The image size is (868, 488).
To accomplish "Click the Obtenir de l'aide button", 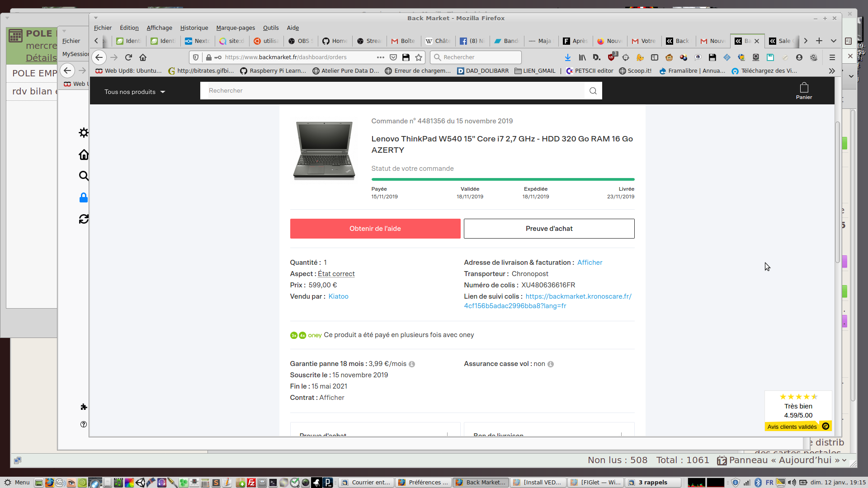I will click(375, 229).
